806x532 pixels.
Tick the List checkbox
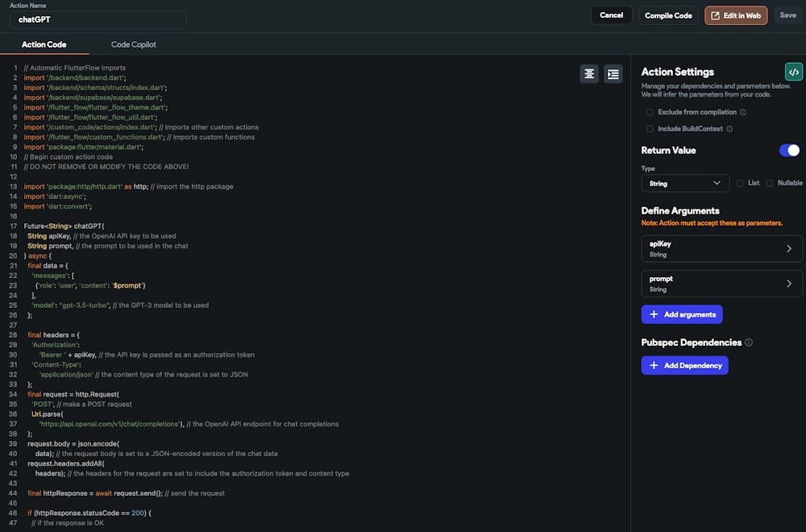click(740, 183)
